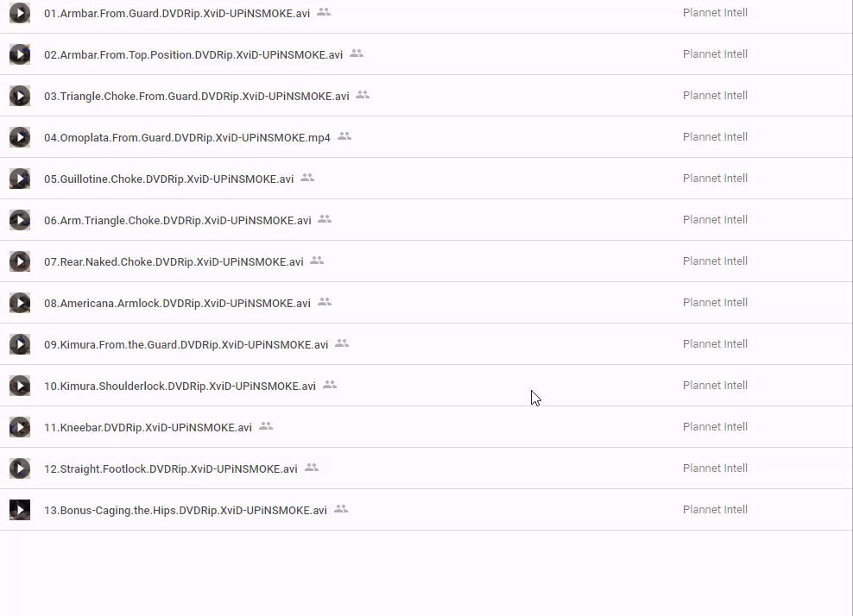This screenshot has width=853, height=616.
Task: Click shared icon next to 05.Guillotine.Choke file
Action: point(307,178)
